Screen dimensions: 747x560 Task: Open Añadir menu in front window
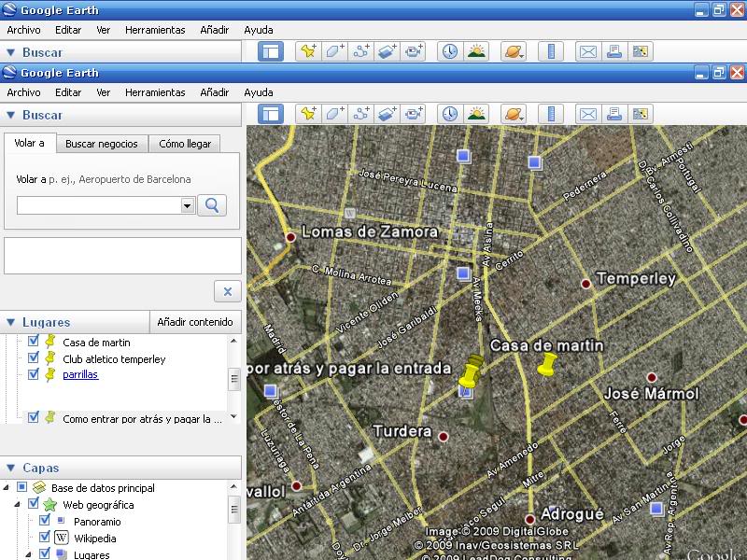click(x=215, y=92)
